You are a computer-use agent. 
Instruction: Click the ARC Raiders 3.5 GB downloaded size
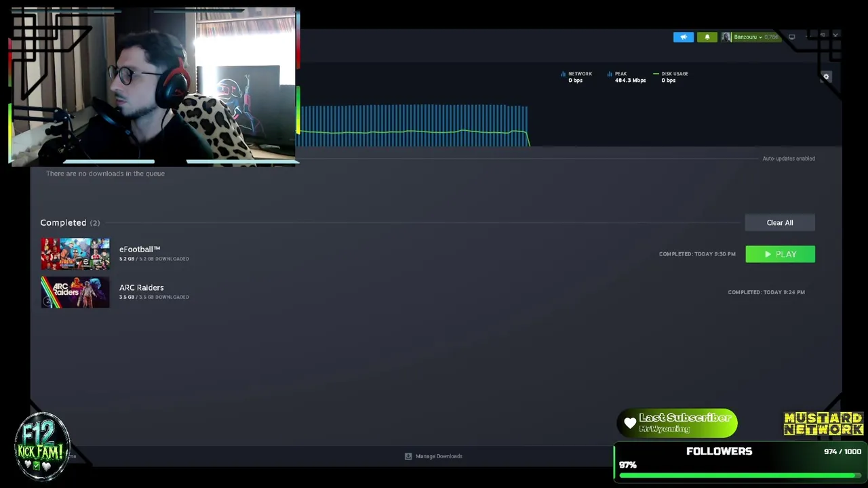pyautogui.click(x=154, y=297)
